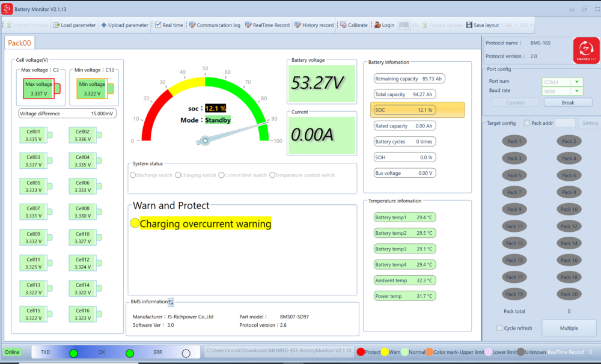Viewport: 601px width, 364px height.
Task: Enable the Cycle refresh checkbox
Action: click(x=499, y=328)
